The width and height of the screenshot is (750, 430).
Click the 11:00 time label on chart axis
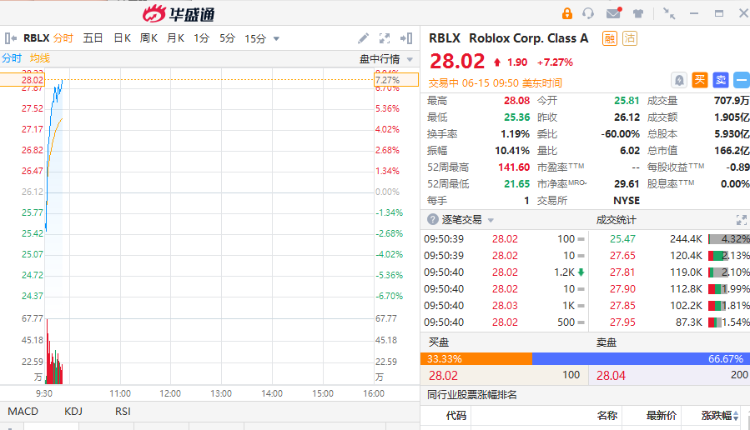pos(120,394)
